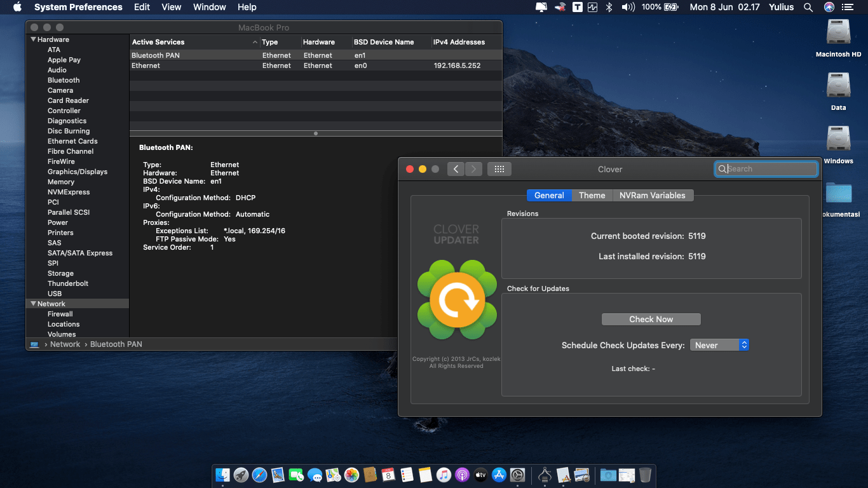The image size is (868, 488).
Task: Select Ethernet Cards in the sidebar
Action: (x=72, y=141)
